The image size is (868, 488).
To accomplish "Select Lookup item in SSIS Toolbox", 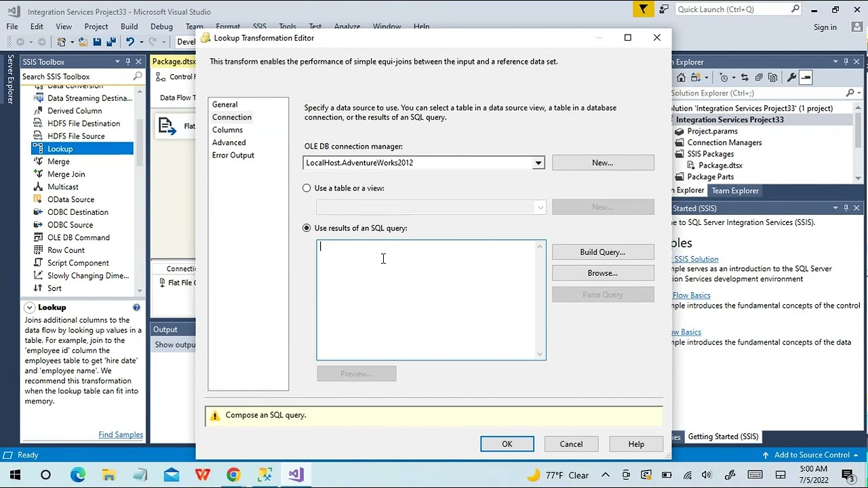I will pyautogui.click(x=81, y=148).
